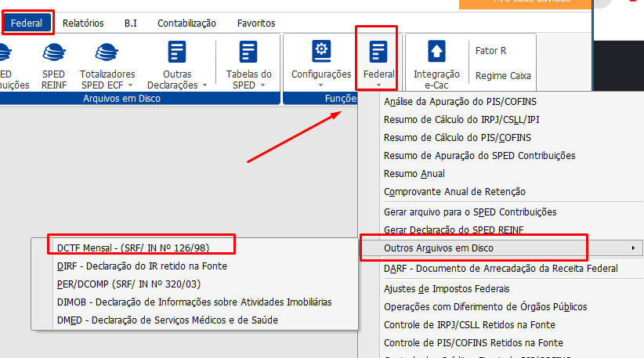The image size is (644, 358).
Task: Open the Tabelas do SPED icon
Action: [x=248, y=53]
